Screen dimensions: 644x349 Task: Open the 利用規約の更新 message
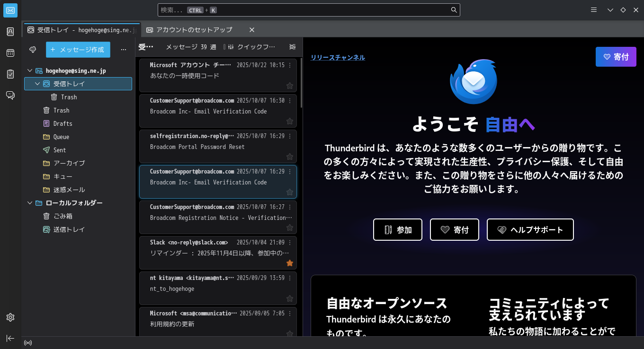[218, 322]
